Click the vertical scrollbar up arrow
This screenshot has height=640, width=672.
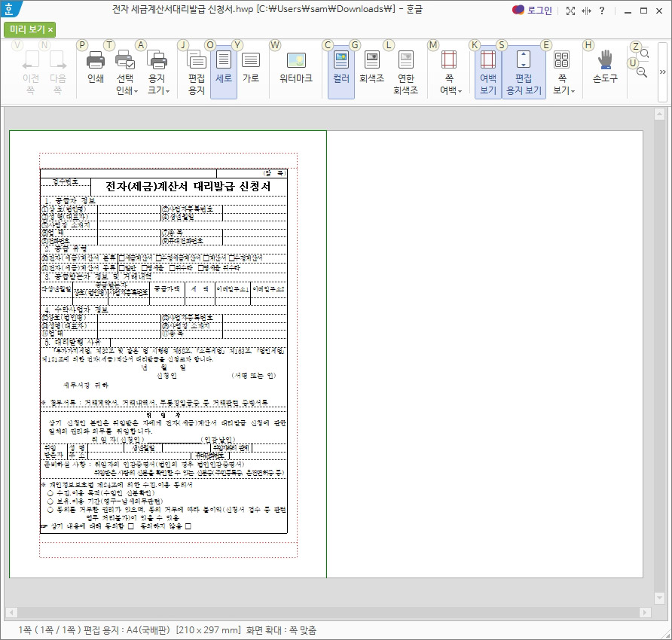tap(660, 114)
